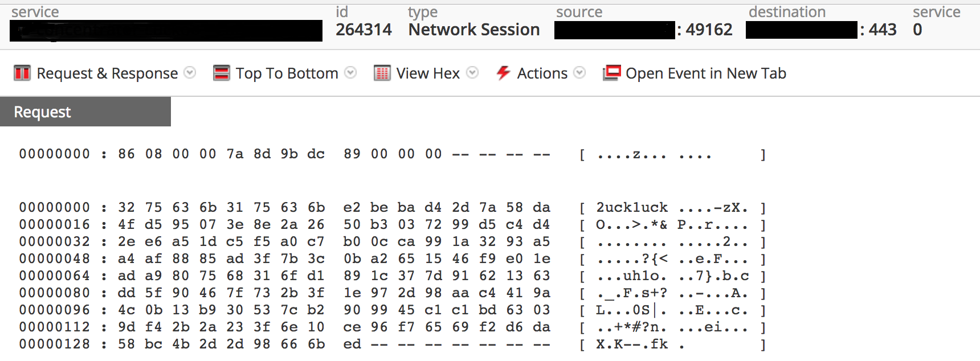Click the View Hex toolbar item
This screenshot has width=980, height=361.
[427, 73]
